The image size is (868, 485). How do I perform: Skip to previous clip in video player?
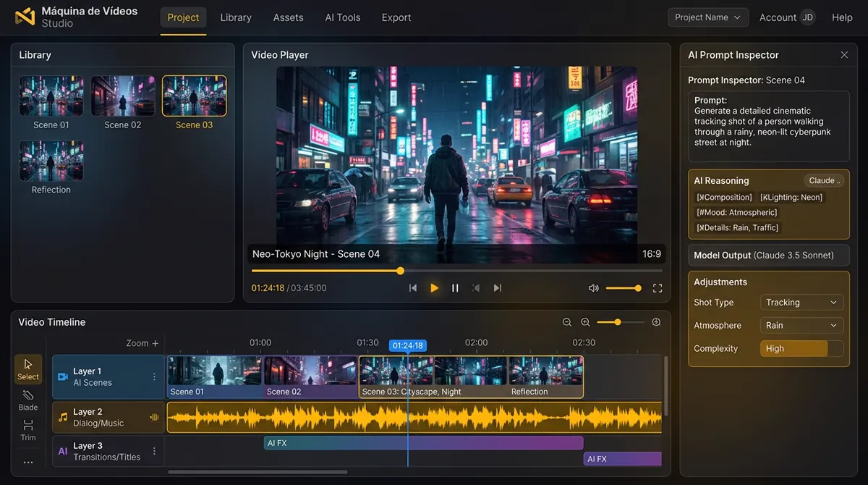pyautogui.click(x=413, y=288)
